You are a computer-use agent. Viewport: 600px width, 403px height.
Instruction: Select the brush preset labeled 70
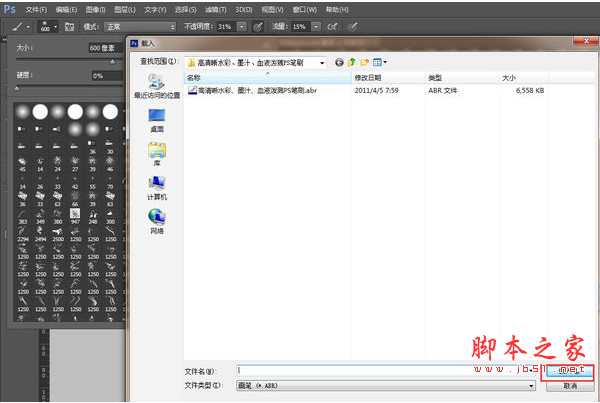tap(110, 181)
